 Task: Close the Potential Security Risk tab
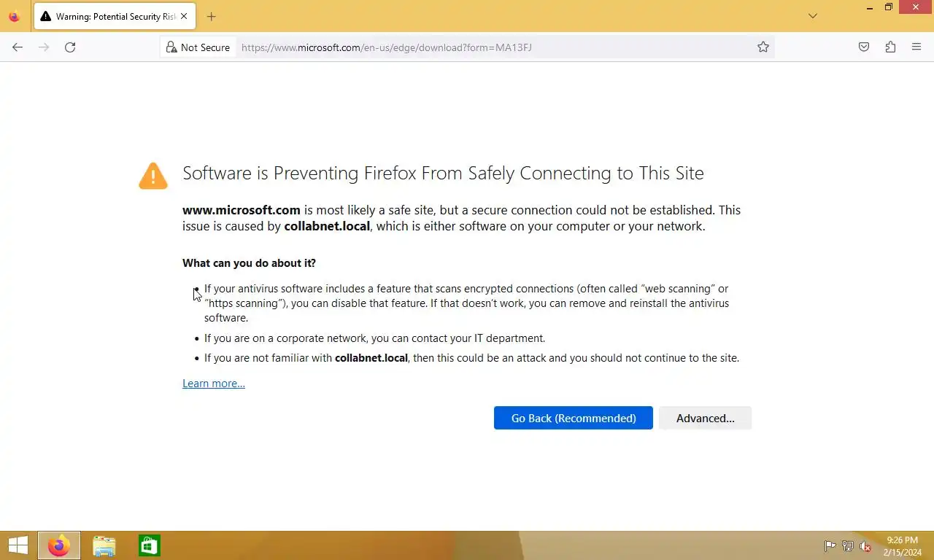(x=184, y=16)
